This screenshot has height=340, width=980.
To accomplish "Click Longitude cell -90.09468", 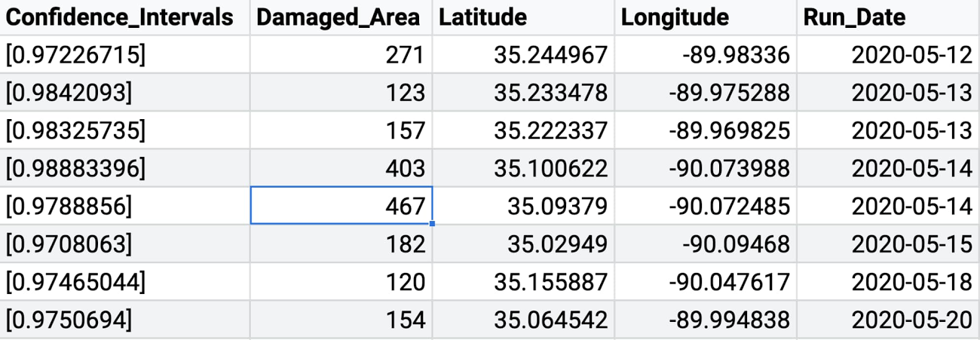I will [x=706, y=244].
